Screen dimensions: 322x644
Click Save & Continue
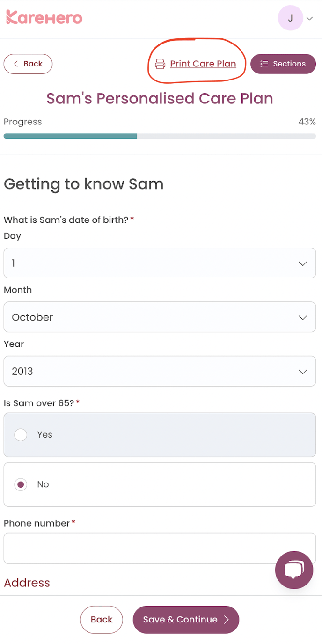pyautogui.click(x=186, y=620)
